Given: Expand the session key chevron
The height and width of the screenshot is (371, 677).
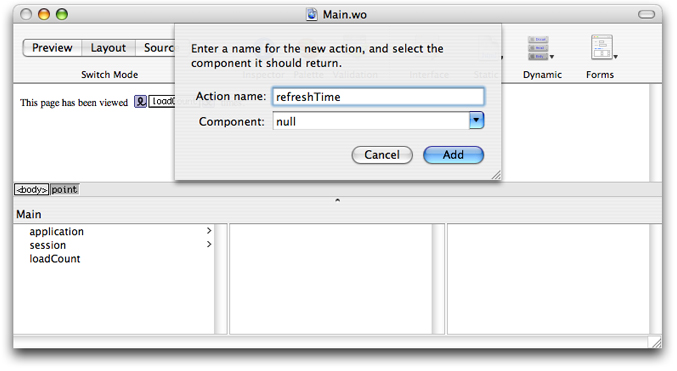Looking at the screenshot, I should click(x=209, y=244).
